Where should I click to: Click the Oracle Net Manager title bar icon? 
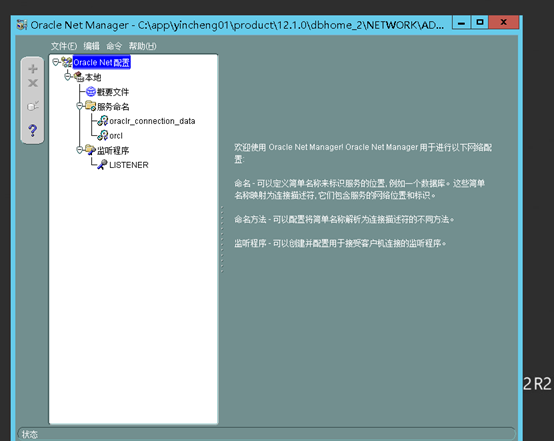(x=22, y=25)
